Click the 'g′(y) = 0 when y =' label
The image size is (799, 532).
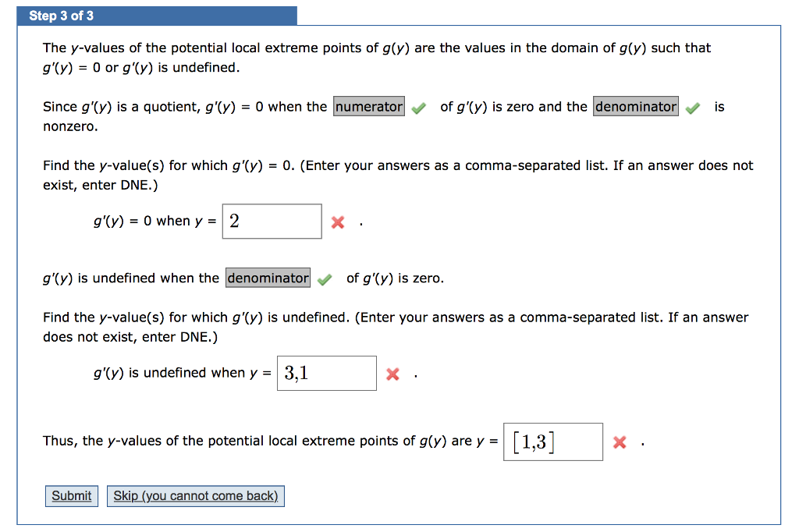point(154,222)
